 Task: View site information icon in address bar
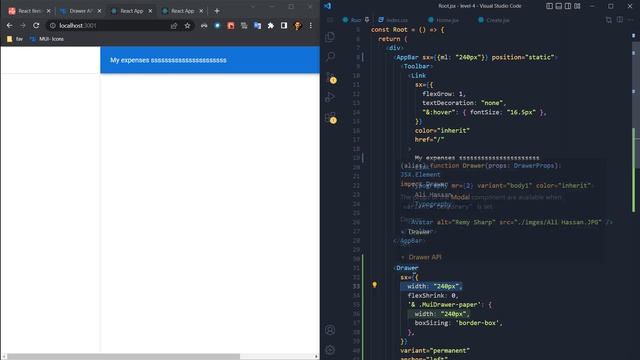pyautogui.click(x=53, y=25)
